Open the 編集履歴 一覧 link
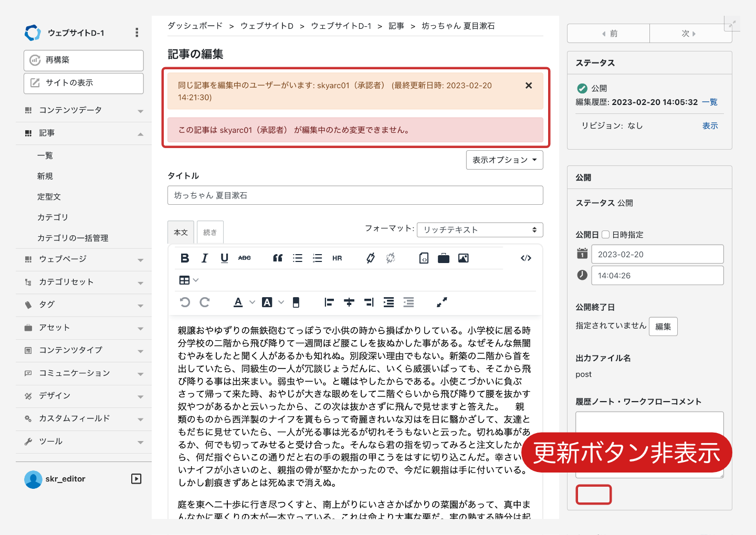 pos(710,102)
